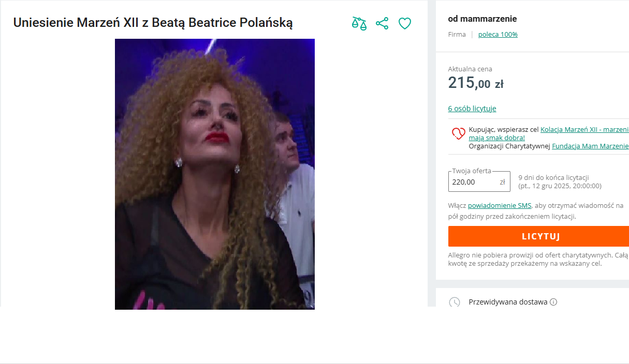This screenshot has width=629, height=364.
Task: Click the 'Firma' seller type label
Action: point(457,35)
